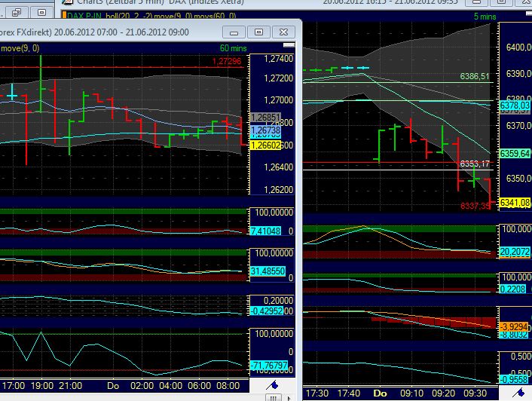Click the maximize button of the background left window
Viewport: 532px width, 401px height.
tap(41, 13)
